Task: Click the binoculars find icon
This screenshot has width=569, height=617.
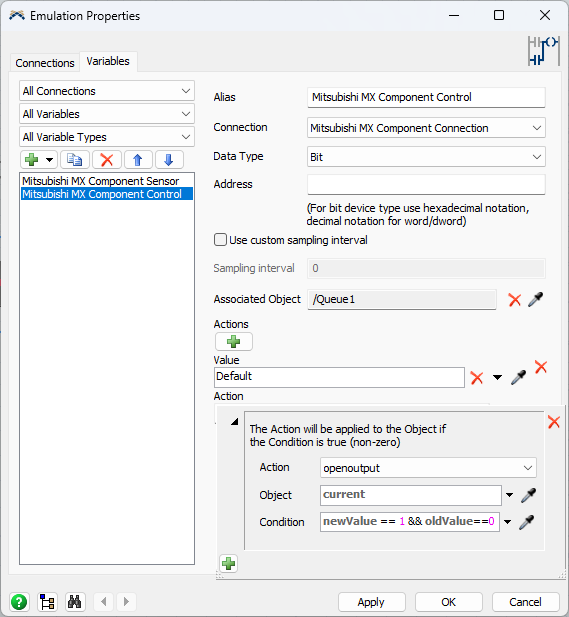Action: click(75, 602)
